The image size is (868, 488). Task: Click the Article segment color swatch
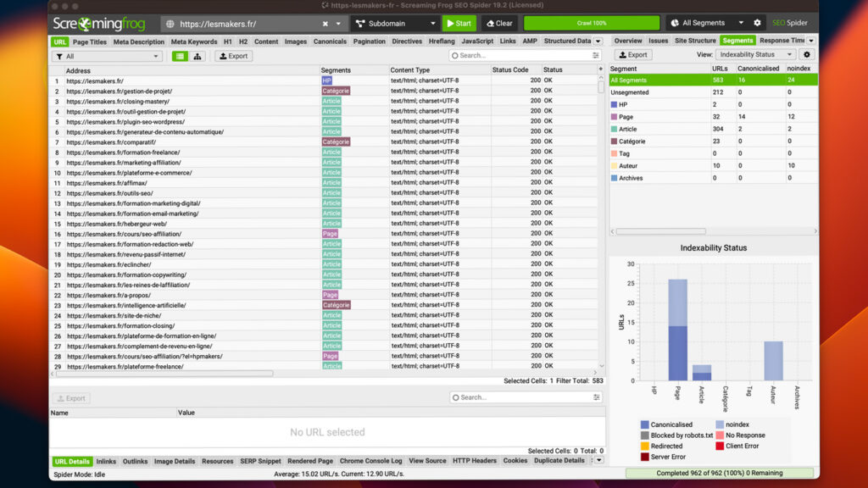point(614,129)
